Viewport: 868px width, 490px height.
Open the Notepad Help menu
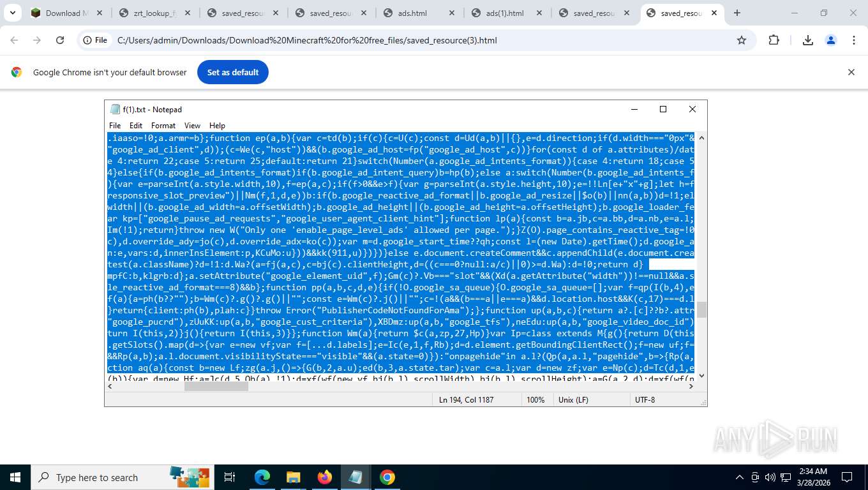217,126
